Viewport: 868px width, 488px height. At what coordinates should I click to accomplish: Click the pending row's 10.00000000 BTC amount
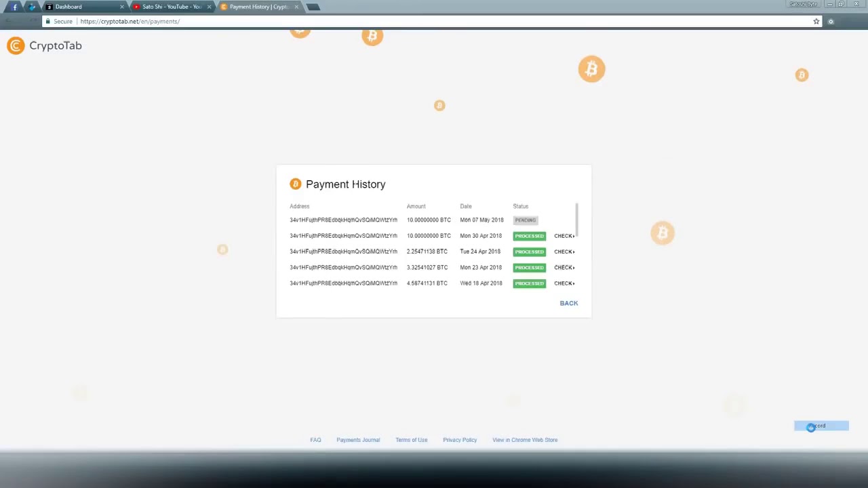(x=429, y=220)
